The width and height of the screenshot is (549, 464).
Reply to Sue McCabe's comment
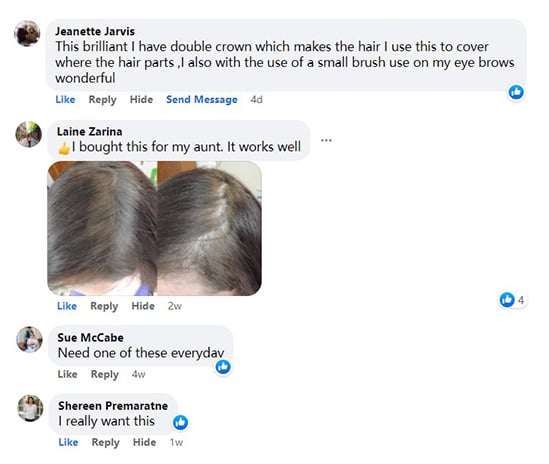[x=105, y=374]
